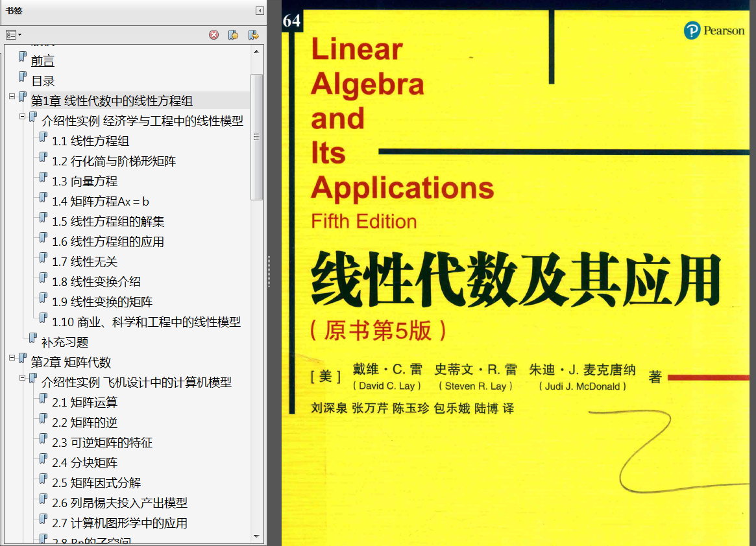Click bookmark icon beside 1.1 线性方程组
The width and height of the screenshot is (756, 546).
[x=43, y=137]
